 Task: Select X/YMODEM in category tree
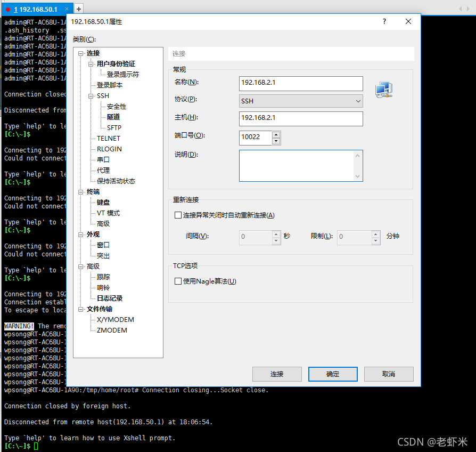point(116,320)
